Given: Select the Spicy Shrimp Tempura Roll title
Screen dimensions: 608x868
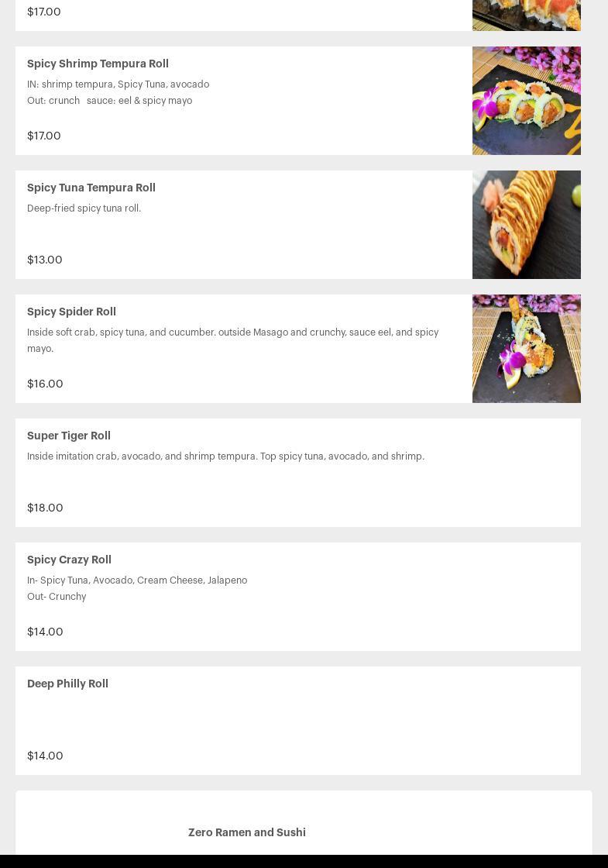Looking at the screenshot, I should point(98,64).
